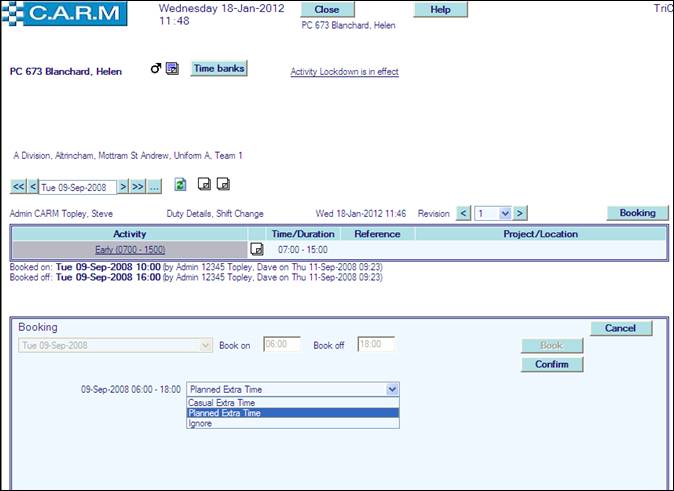Click the second notes icon after refresh
The width and height of the screenshot is (674, 491).
[x=222, y=185]
